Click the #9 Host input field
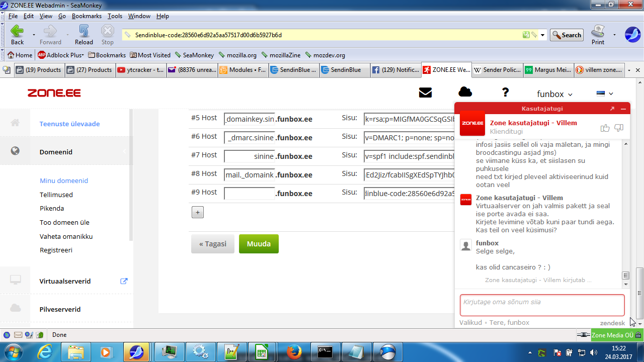 point(250,194)
